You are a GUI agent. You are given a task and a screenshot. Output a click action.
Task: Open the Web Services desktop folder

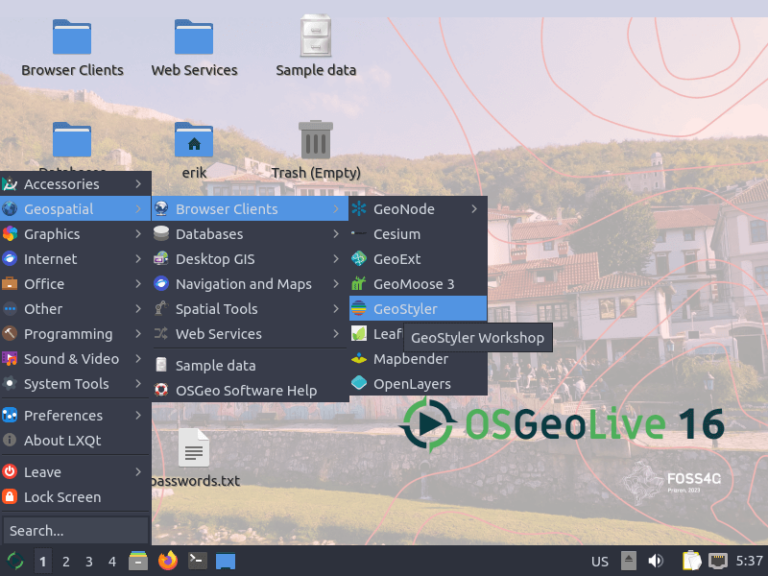(x=194, y=37)
